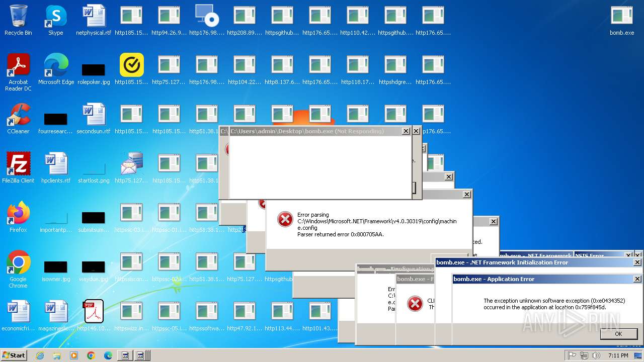Image resolution: width=644 pixels, height=362 pixels.
Task: Close the .NET Framework Initialization Error dialog
Action: click(x=637, y=262)
